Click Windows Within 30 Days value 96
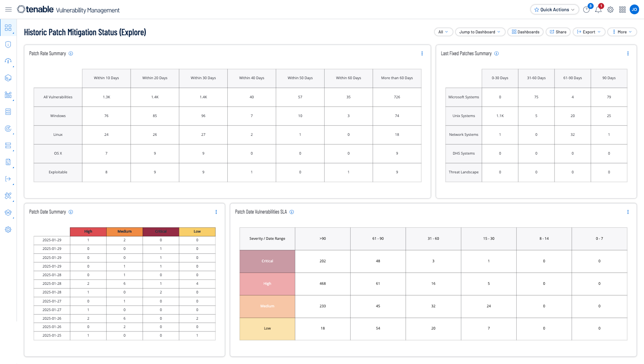Image resolution: width=644 pixels, height=364 pixels. pyautogui.click(x=203, y=116)
